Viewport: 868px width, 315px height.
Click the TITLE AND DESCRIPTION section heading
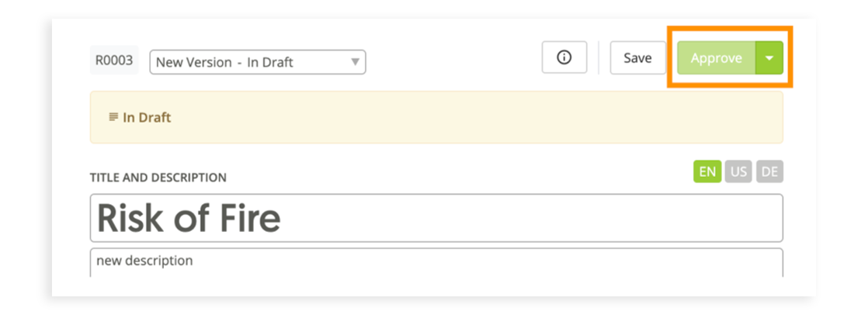coord(158,178)
